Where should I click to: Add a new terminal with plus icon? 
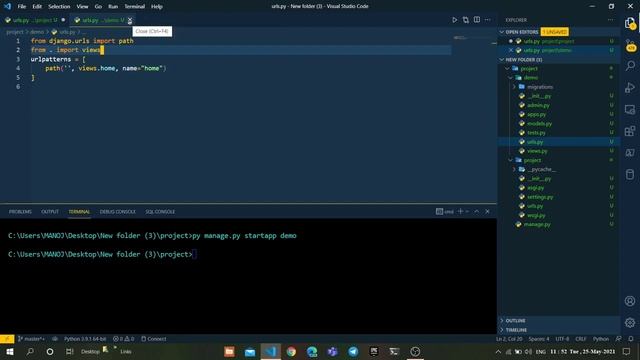point(460,211)
